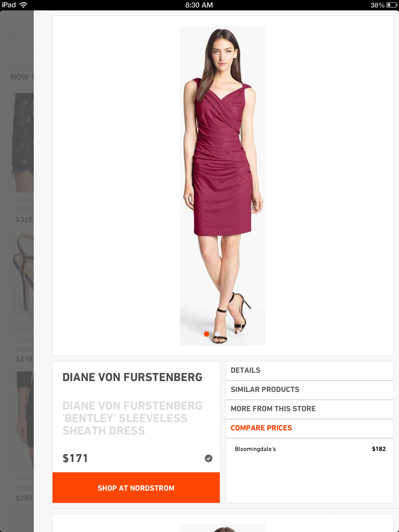Open the Bloomingdale's $182 price listing
This screenshot has height=532, width=399.
(309, 449)
